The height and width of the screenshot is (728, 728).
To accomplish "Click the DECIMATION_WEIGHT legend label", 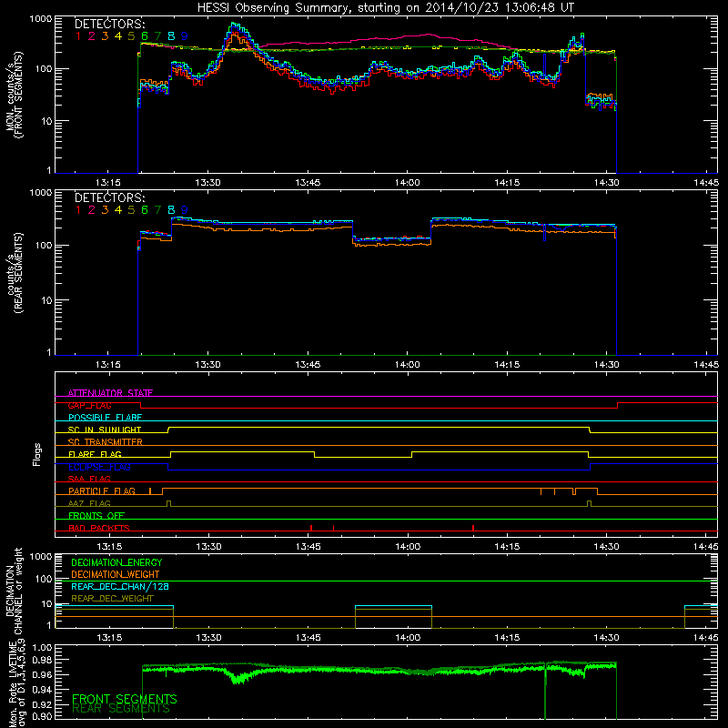I will [116, 574].
